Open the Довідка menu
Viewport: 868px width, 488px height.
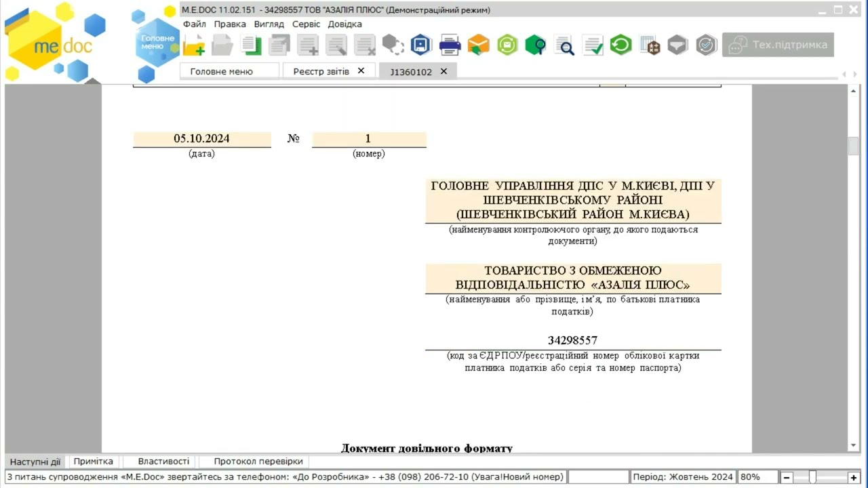(x=345, y=24)
